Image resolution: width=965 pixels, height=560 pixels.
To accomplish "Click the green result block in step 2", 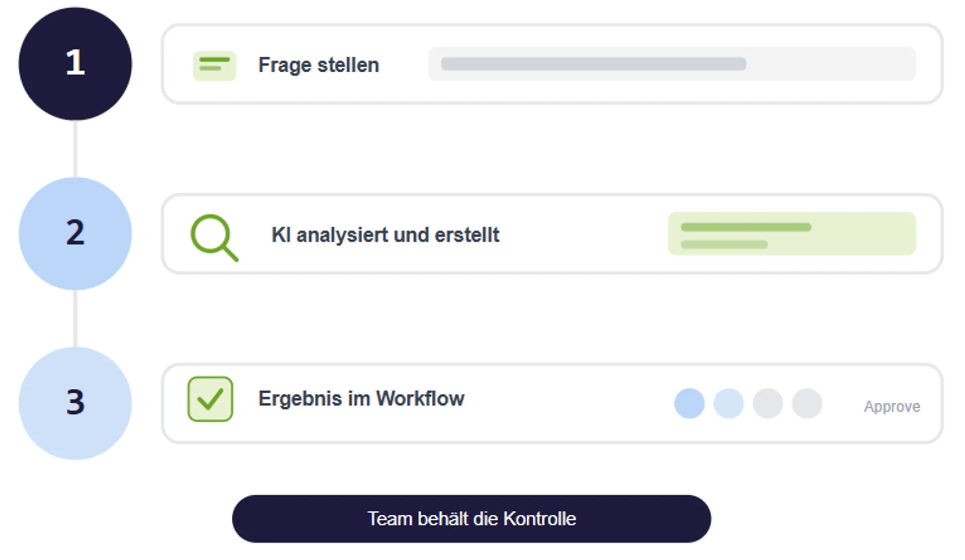I will (x=792, y=234).
